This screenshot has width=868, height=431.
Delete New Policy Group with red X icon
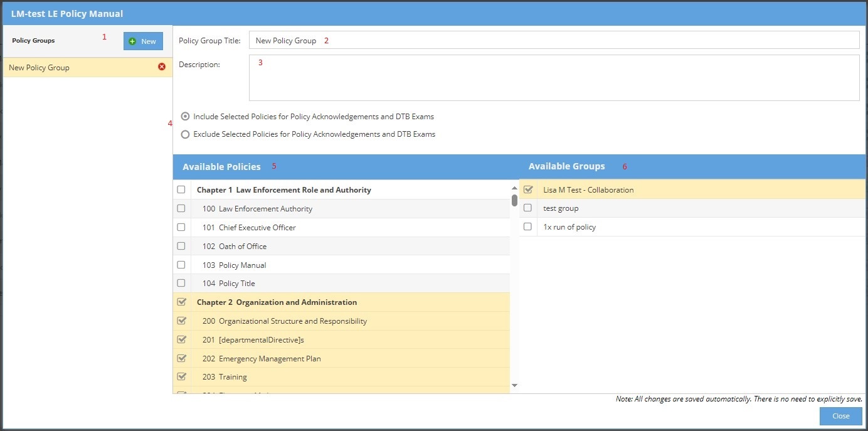click(162, 67)
